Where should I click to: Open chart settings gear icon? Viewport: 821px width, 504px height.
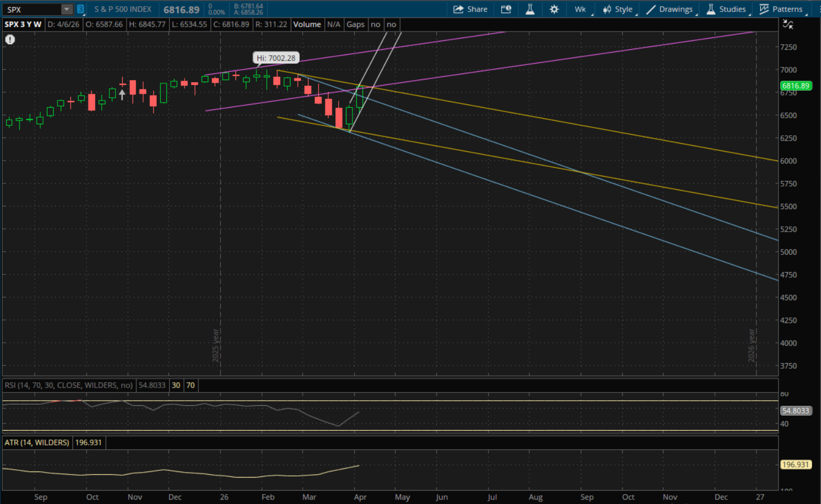(554, 9)
